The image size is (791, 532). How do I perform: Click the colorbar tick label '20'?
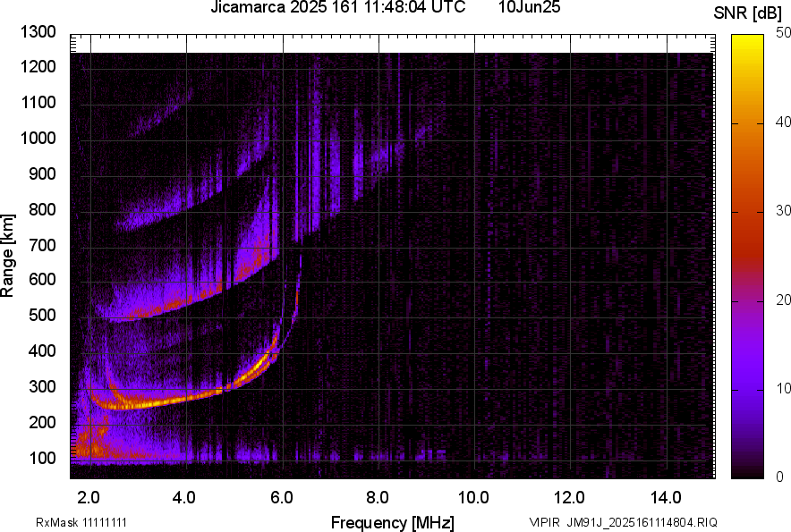[x=783, y=300]
